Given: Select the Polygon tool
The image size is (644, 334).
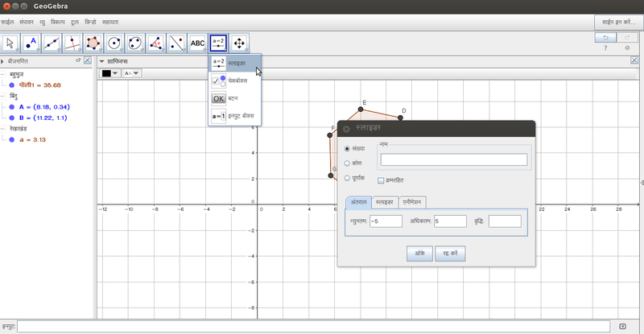Looking at the screenshot, I should [93, 43].
